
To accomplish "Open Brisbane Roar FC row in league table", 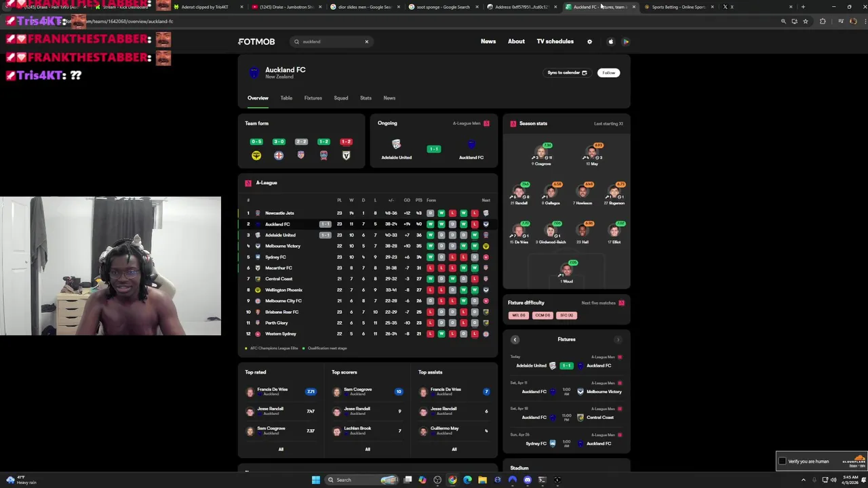I will coord(367,312).
